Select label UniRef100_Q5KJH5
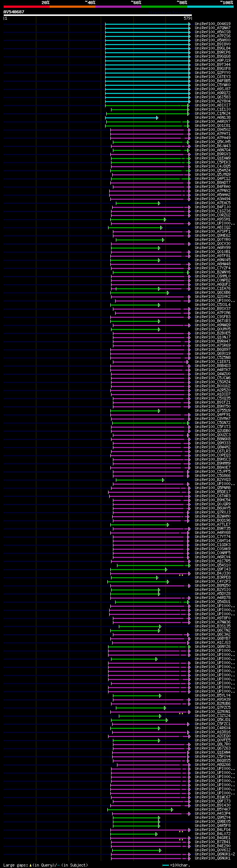 [213, 142]
